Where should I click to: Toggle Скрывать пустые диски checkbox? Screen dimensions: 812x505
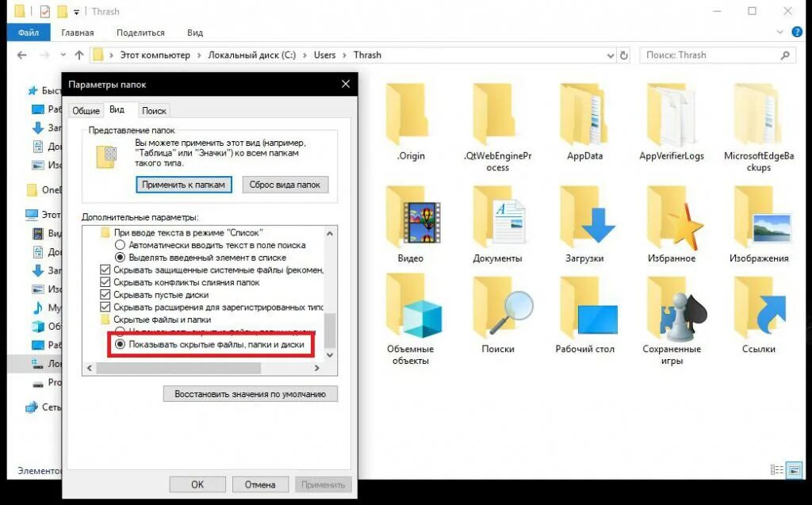[105, 294]
